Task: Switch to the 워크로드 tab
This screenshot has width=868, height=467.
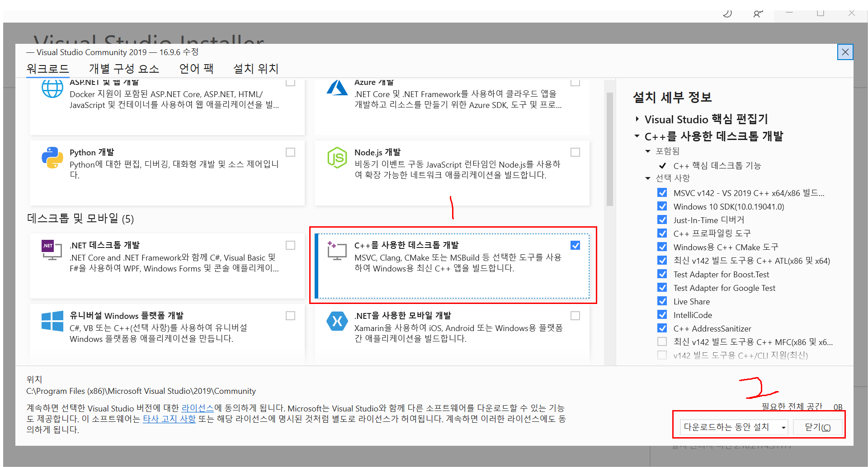Action: tap(47, 69)
